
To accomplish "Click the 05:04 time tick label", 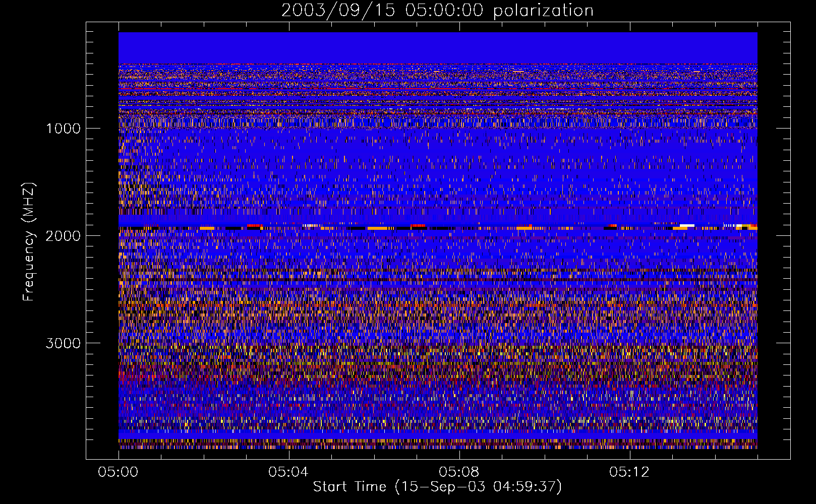I will coord(288,472).
